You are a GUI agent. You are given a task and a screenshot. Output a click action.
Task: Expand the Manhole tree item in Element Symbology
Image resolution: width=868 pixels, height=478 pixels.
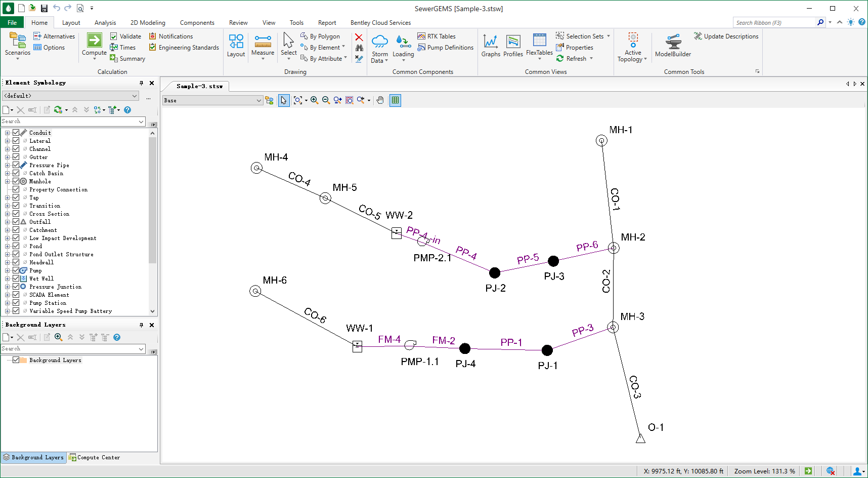pos(7,181)
